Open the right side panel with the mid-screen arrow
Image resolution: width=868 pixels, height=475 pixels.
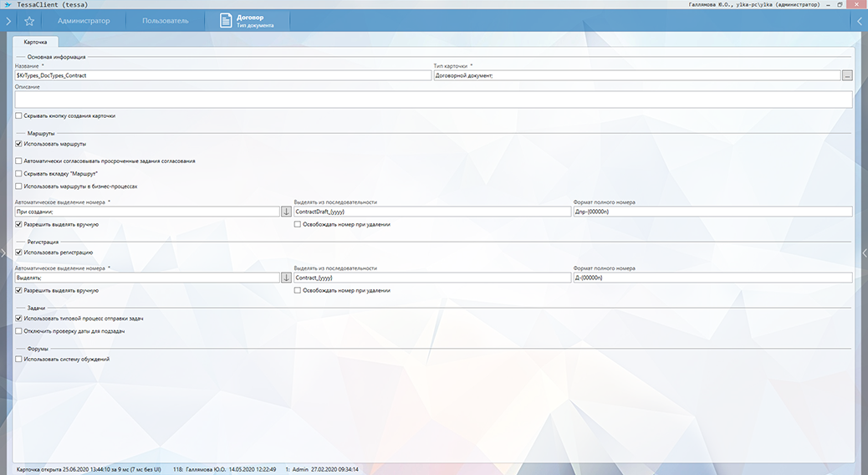tap(864, 252)
